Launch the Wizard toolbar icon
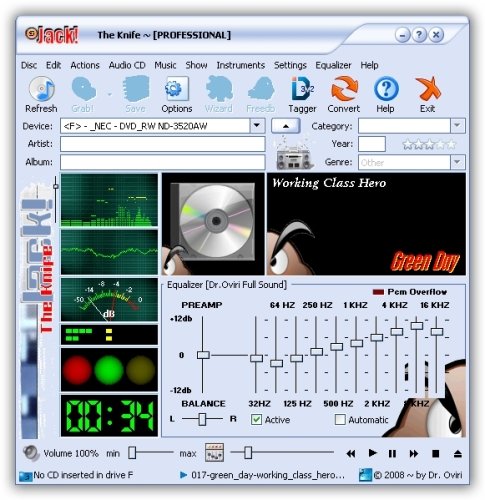 pyautogui.click(x=219, y=89)
